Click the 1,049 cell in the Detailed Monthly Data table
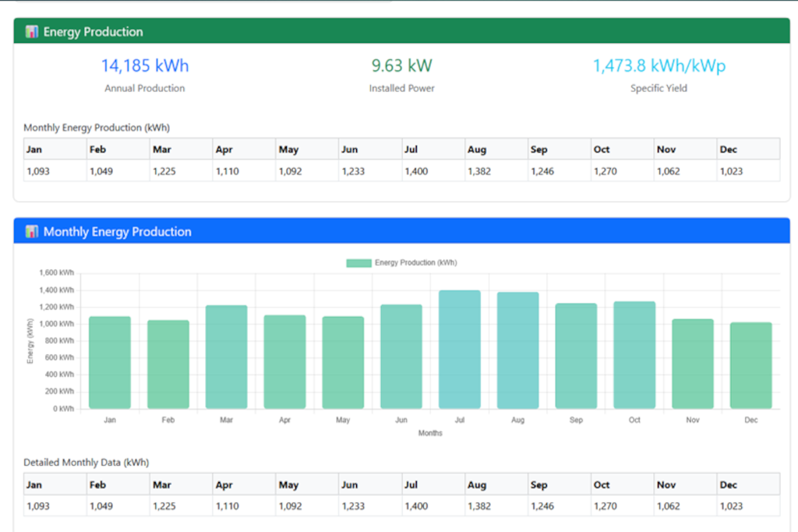 pyautogui.click(x=118, y=506)
